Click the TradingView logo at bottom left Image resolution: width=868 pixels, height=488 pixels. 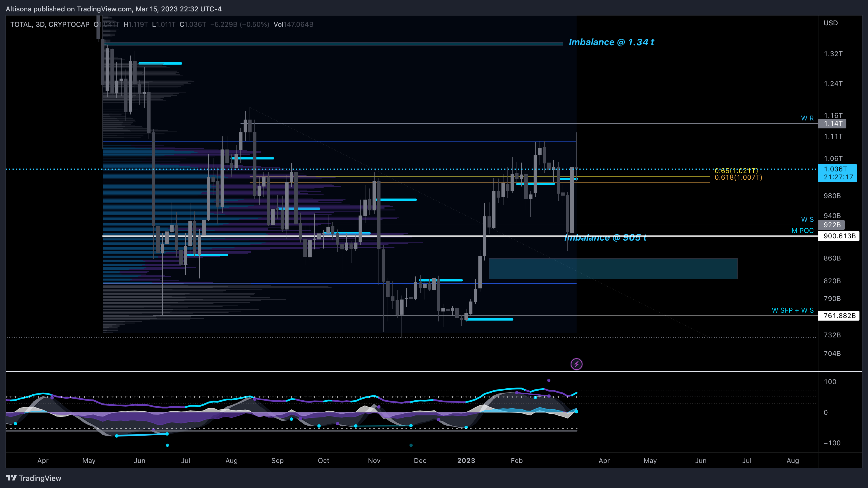(33, 478)
